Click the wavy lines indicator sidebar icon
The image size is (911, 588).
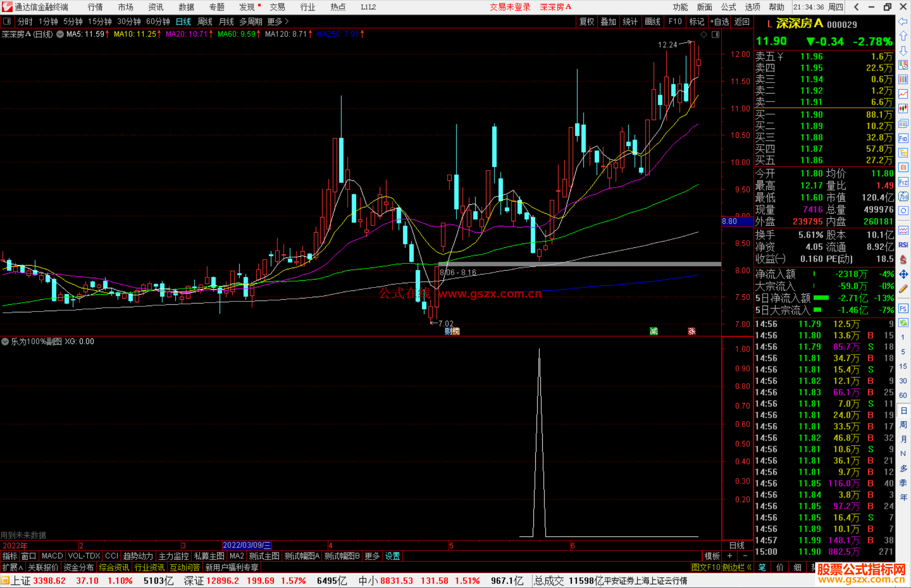coord(903,230)
